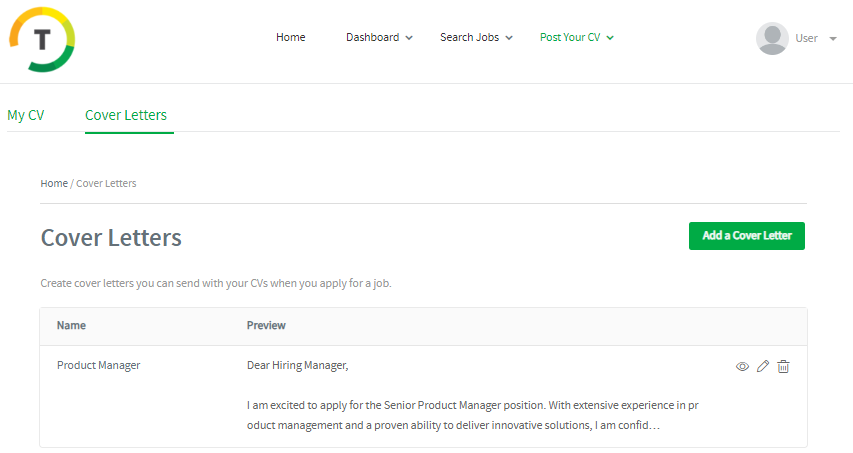Open the User account dropdown caret

tap(833, 39)
